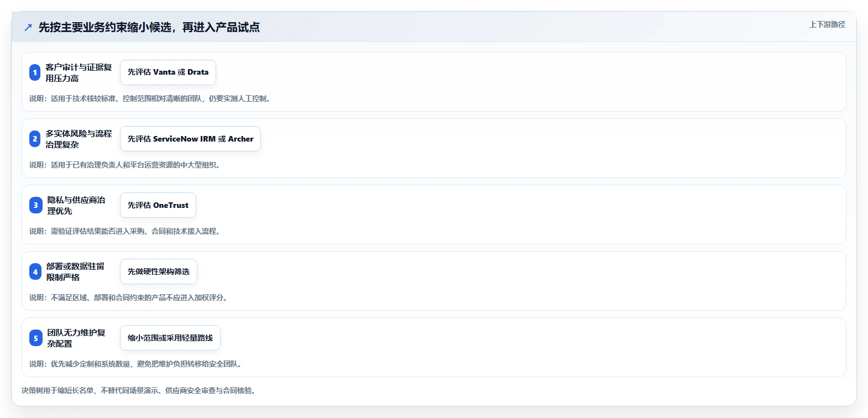Click the 上下游路径 label at top right
Viewport: 868px width, 418px height.
click(x=827, y=24)
